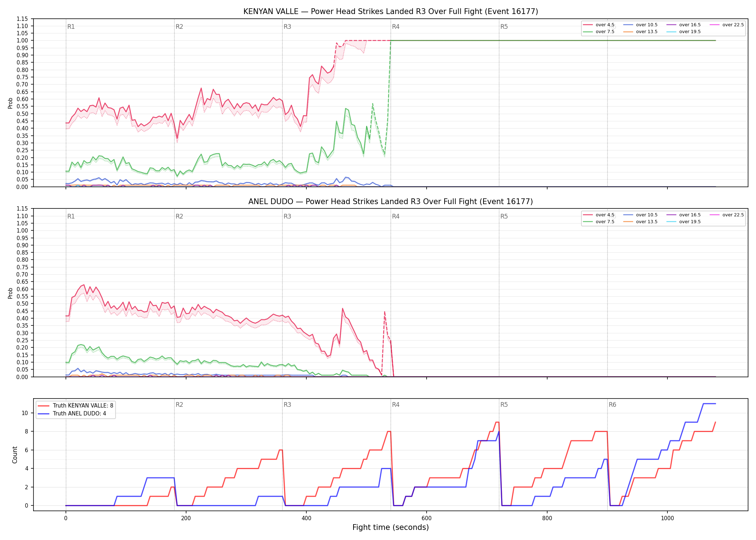Click the R3 round marker in ANEL DUDO chart
The width and height of the screenshot is (756, 540).
click(x=287, y=216)
